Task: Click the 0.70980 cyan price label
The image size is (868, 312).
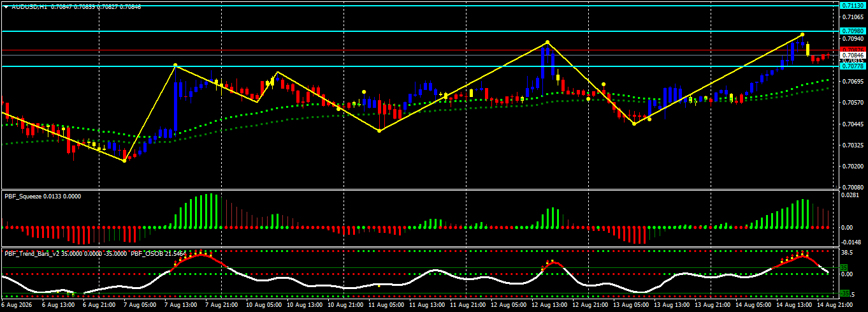Action: point(852,31)
